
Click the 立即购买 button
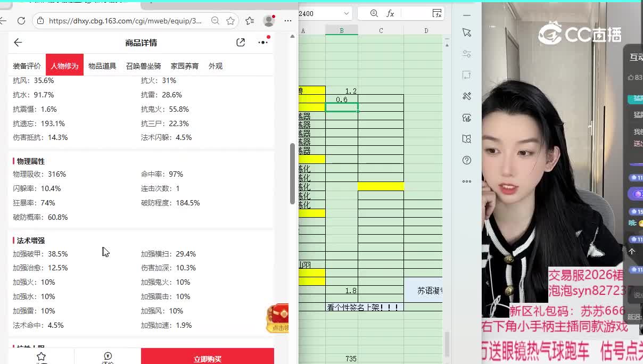coord(208,357)
